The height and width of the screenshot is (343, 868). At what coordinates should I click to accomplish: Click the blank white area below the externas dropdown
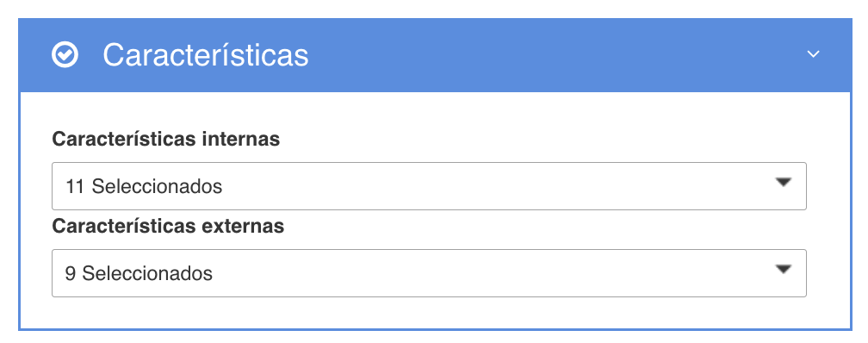click(429, 313)
